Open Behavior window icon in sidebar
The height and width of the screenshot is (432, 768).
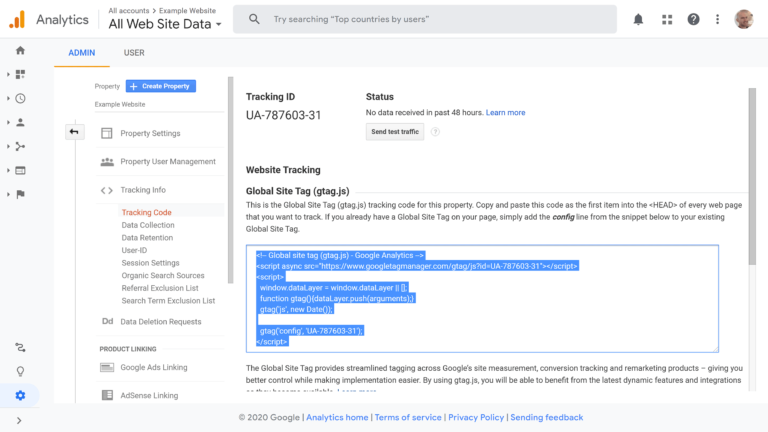tap(20, 170)
